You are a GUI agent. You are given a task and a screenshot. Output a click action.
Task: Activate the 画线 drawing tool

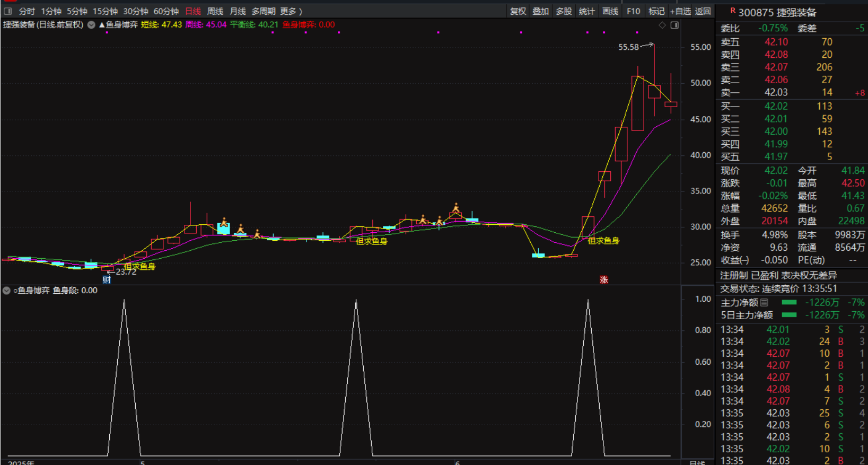coord(610,11)
